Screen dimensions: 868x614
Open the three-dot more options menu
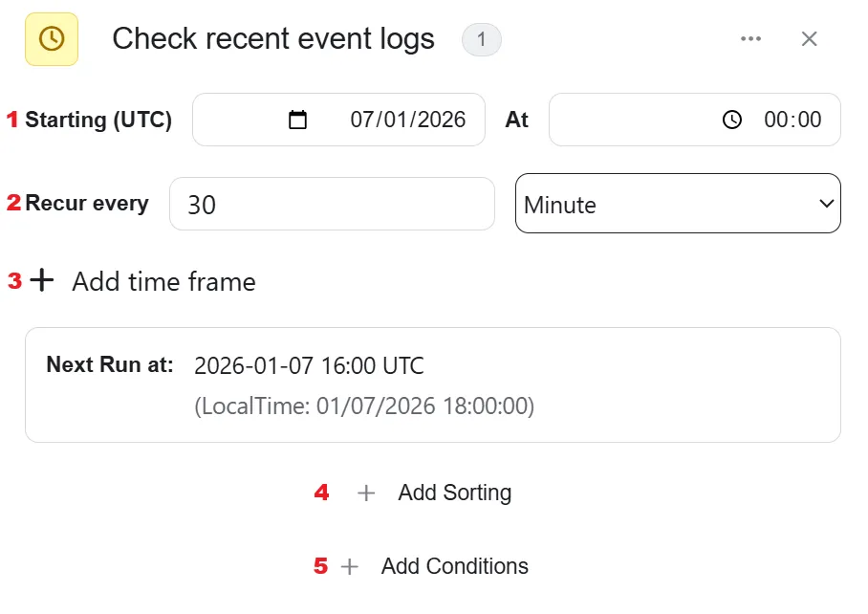tap(750, 39)
